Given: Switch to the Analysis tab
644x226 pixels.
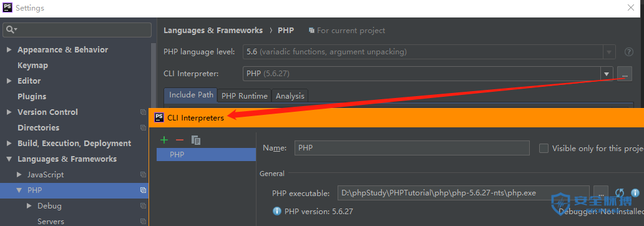Looking at the screenshot, I should [290, 96].
